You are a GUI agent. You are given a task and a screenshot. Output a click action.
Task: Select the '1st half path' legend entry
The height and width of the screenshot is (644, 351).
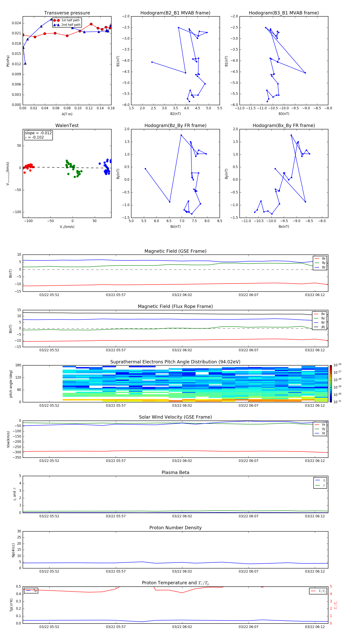67,20
